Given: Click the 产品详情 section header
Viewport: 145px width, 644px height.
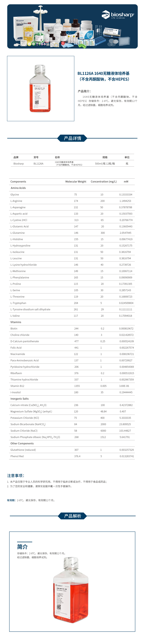Looking at the screenshot, I should (72, 138).
